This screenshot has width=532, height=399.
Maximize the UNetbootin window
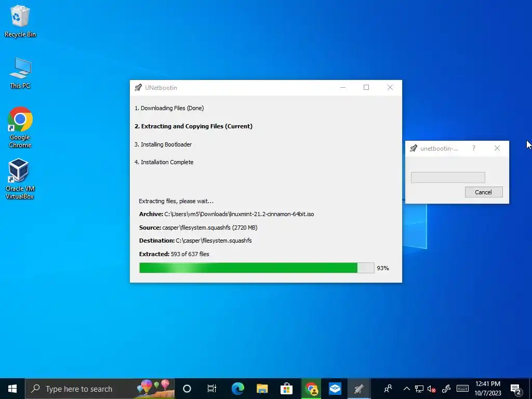pyautogui.click(x=366, y=87)
